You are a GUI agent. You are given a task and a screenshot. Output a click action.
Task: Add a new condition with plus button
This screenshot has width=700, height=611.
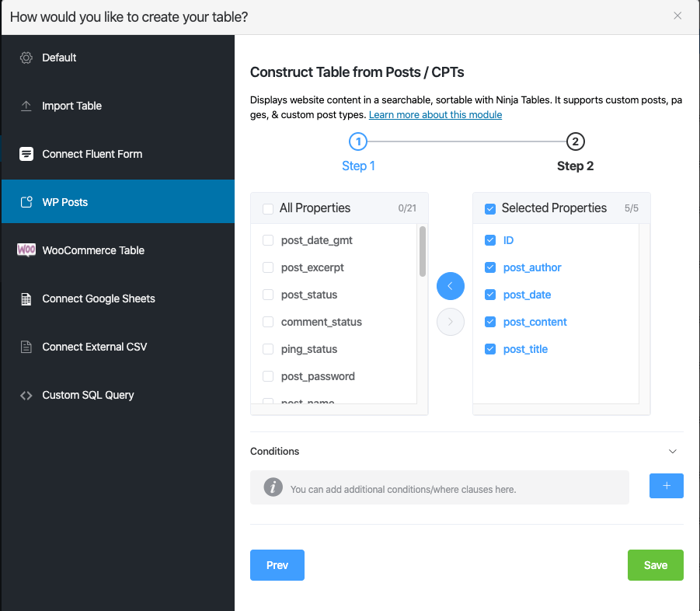point(666,486)
